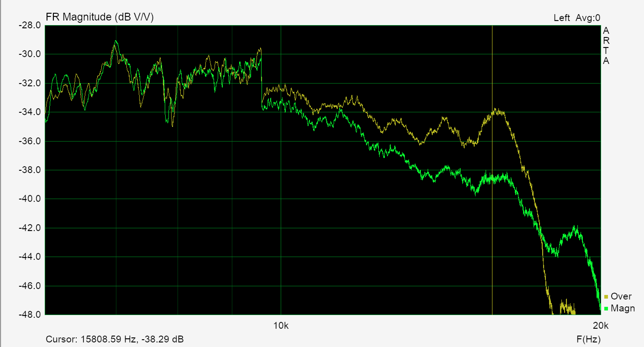The height and width of the screenshot is (347, 644).
Task: Click the 10k frequency axis label
Action: (281, 326)
